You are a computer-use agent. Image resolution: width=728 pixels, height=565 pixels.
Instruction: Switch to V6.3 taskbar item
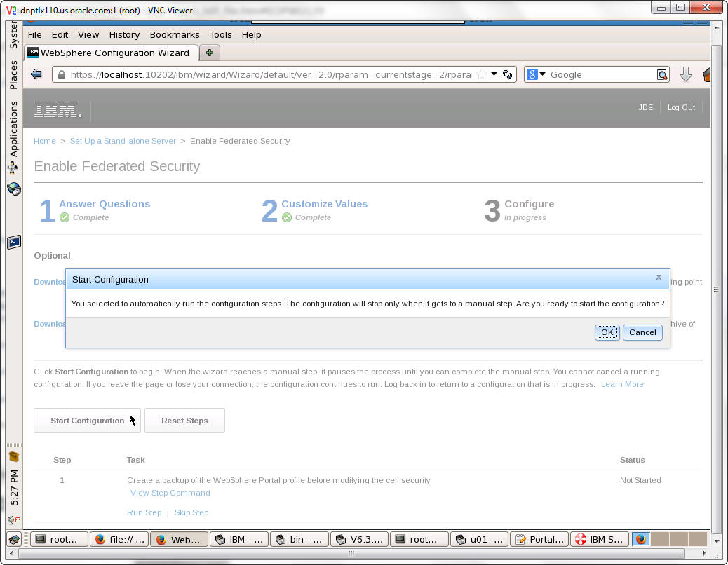359,539
